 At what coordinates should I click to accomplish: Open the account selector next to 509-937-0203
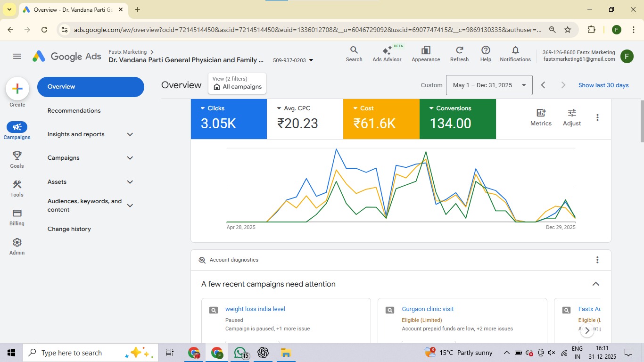(311, 60)
